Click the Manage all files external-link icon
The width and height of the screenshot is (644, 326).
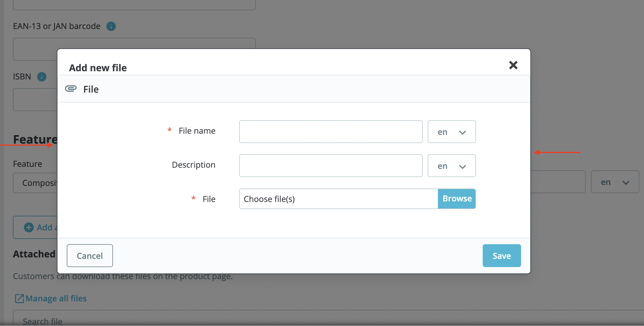point(19,298)
